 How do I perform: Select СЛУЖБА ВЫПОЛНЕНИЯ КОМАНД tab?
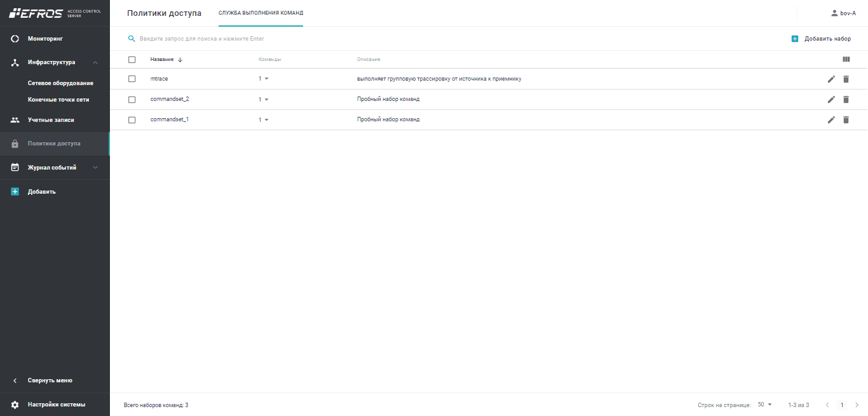(x=261, y=13)
